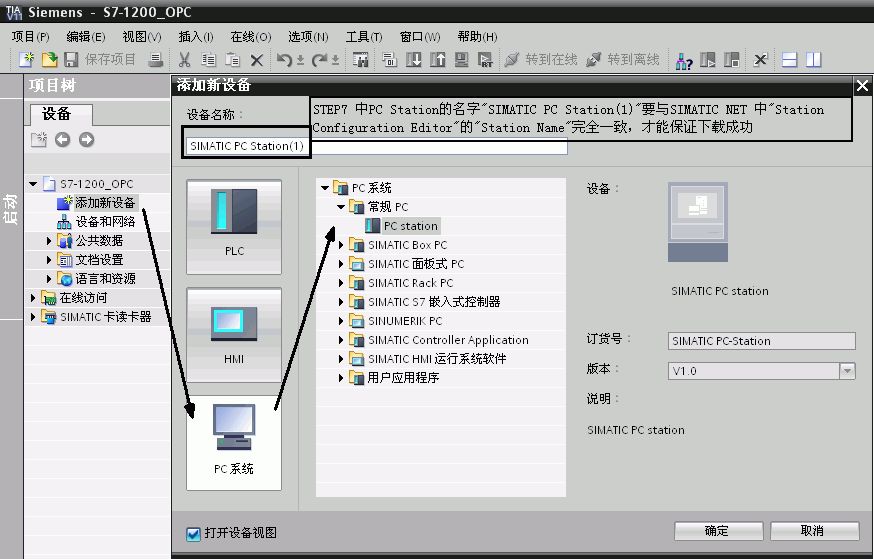Choose the PC 系统 category button
The width and height of the screenshot is (874, 559).
[x=234, y=443]
